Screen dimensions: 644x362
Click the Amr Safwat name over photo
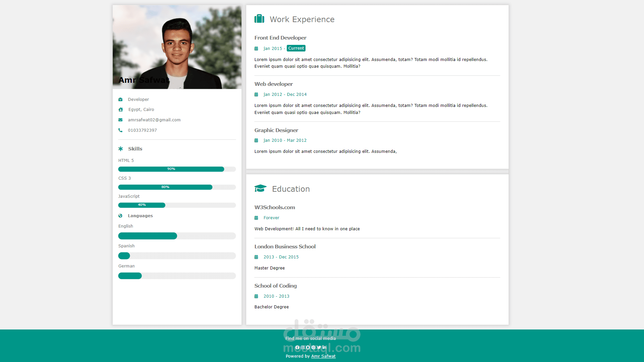click(x=144, y=80)
